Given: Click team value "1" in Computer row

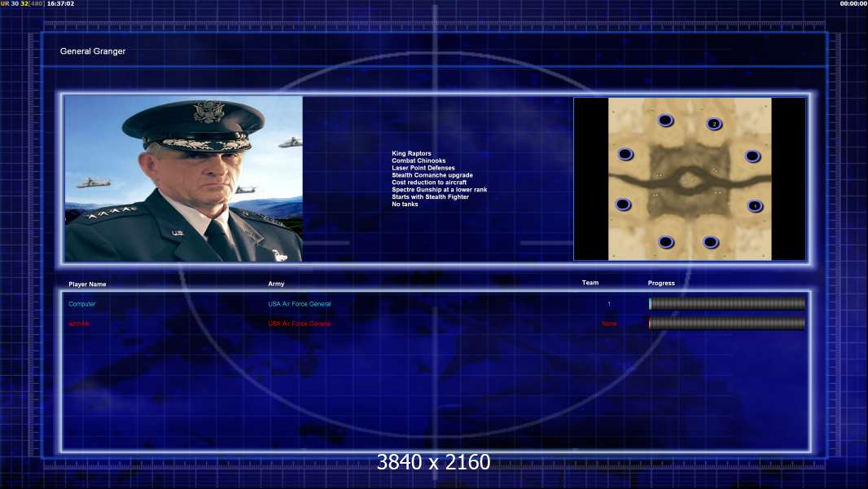Looking at the screenshot, I should [x=609, y=304].
